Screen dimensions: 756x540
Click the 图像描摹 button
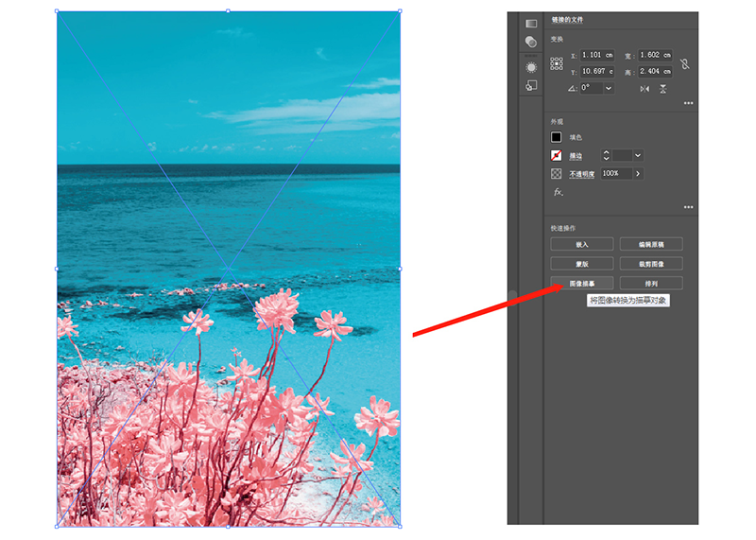(x=581, y=283)
